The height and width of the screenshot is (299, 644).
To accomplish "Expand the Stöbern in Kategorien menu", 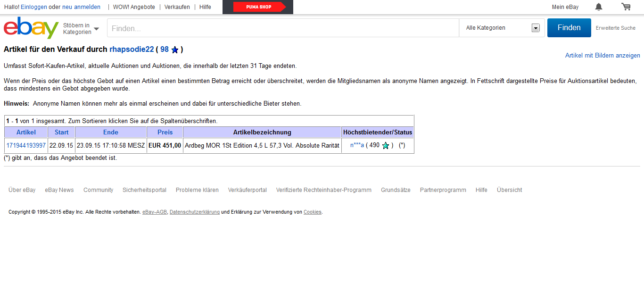I will tap(81, 28).
